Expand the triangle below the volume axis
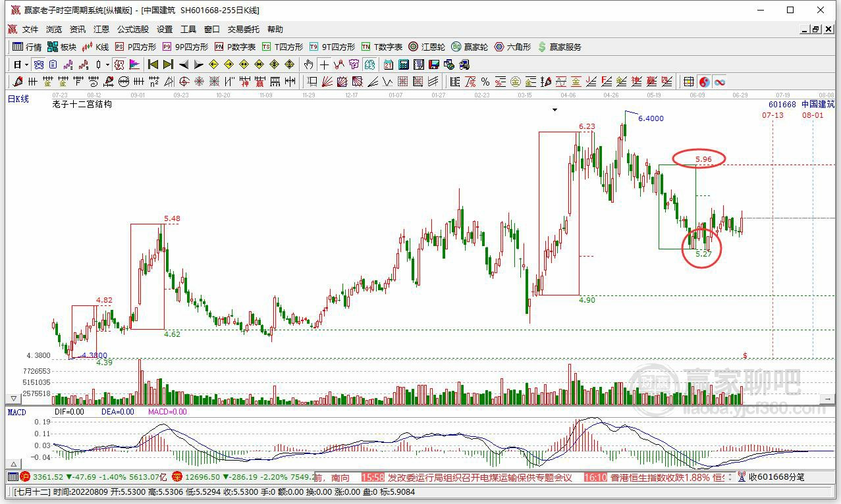This screenshot has height=504, width=841. [x=12, y=399]
